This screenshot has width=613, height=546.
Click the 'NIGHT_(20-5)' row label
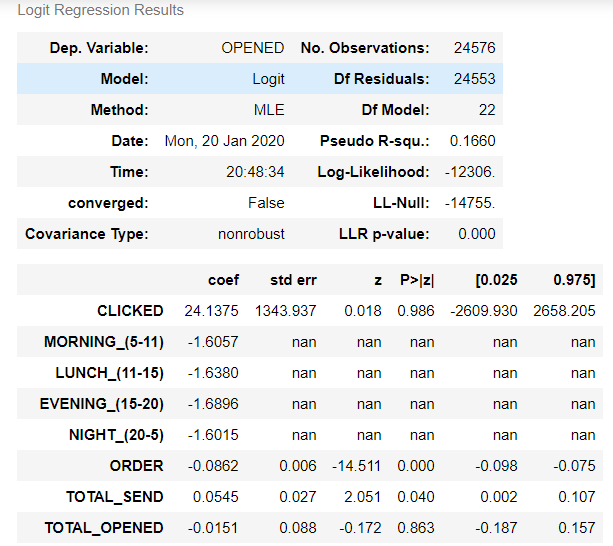pyautogui.click(x=116, y=435)
